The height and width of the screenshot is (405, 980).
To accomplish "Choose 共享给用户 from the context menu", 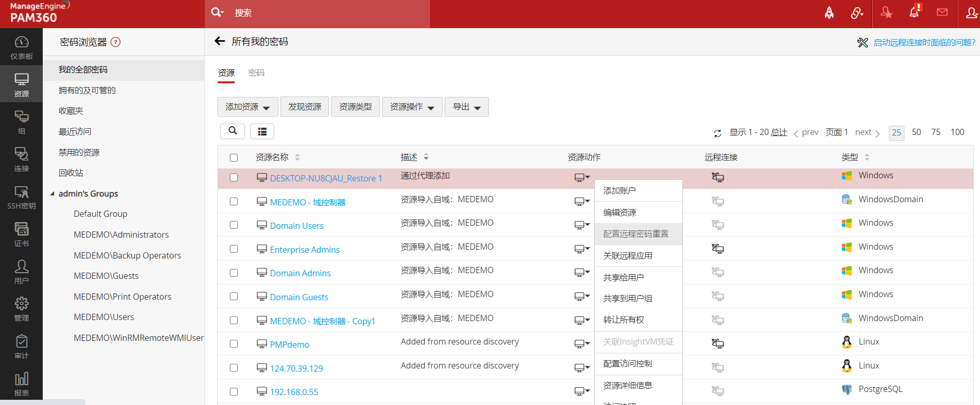I will [x=623, y=277].
